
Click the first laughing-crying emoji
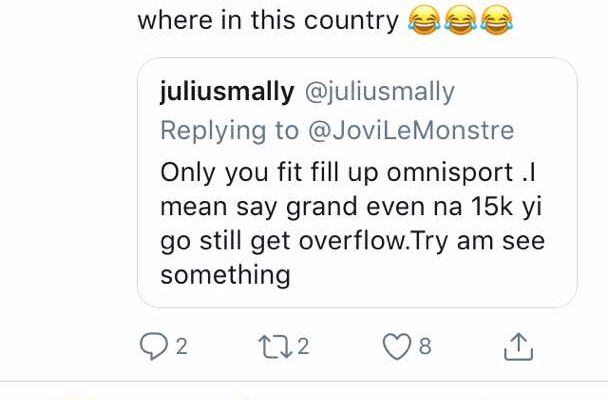[425, 20]
